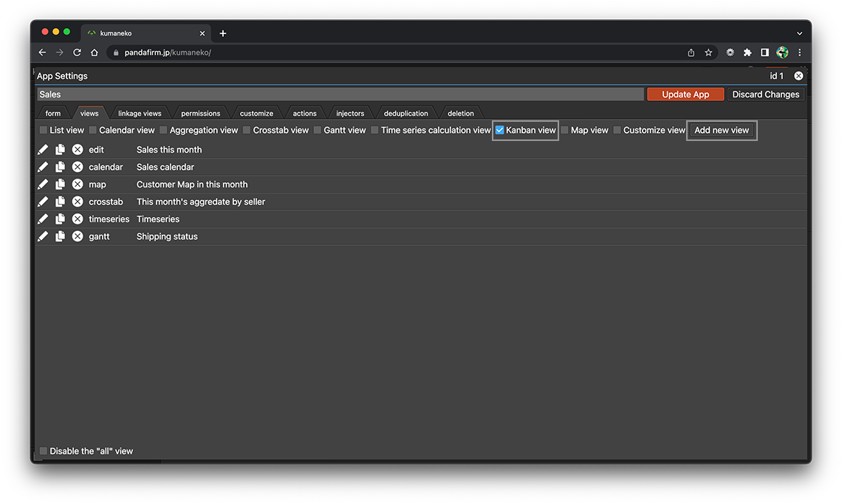Bookmark this page with star icon

click(x=708, y=52)
